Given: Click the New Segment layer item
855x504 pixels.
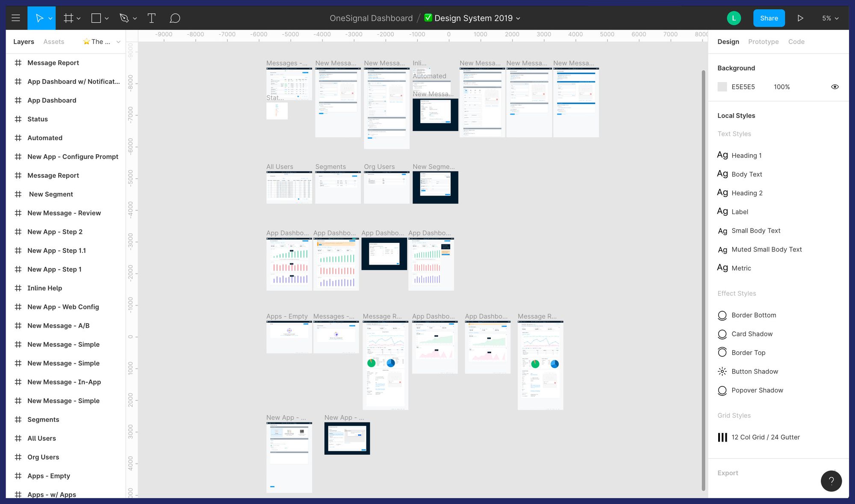Looking at the screenshot, I should pos(51,194).
